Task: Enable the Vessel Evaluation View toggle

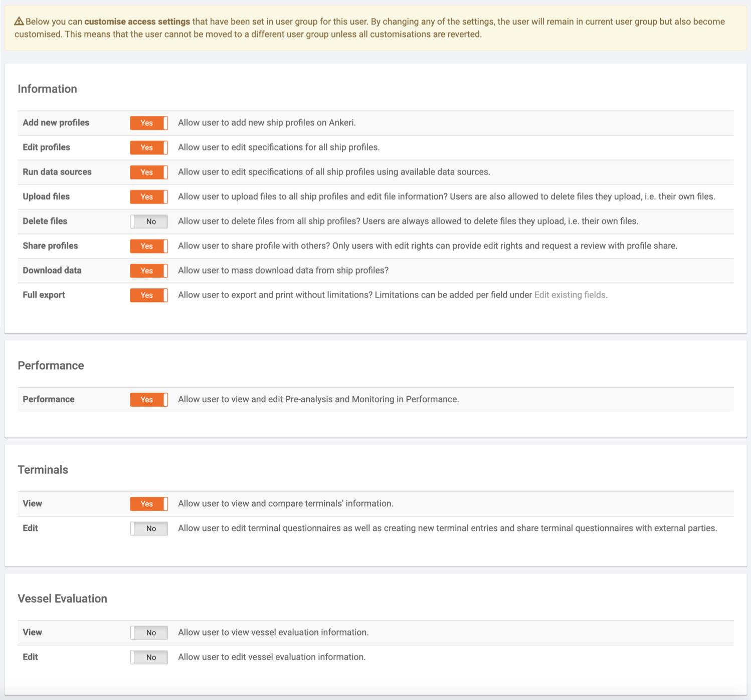Action: pyautogui.click(x=149, y=632)
